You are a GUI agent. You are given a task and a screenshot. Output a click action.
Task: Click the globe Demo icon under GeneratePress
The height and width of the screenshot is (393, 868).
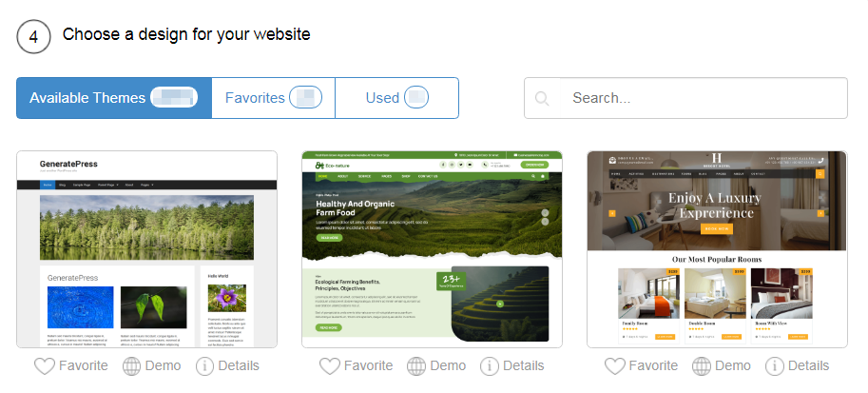pyautogui.click(x=131, y=365)
